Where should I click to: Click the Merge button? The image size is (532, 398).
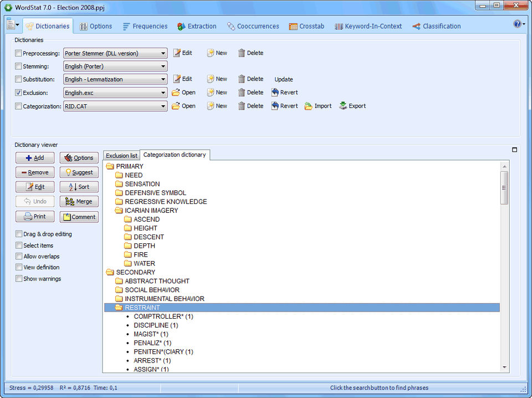pyautogui.click(x=79, y=202)
